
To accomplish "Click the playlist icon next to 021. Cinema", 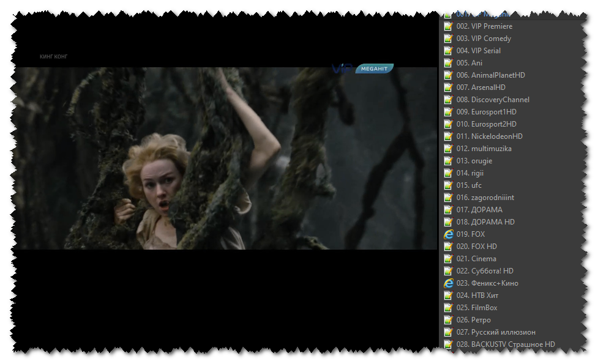I will [449, 259].
